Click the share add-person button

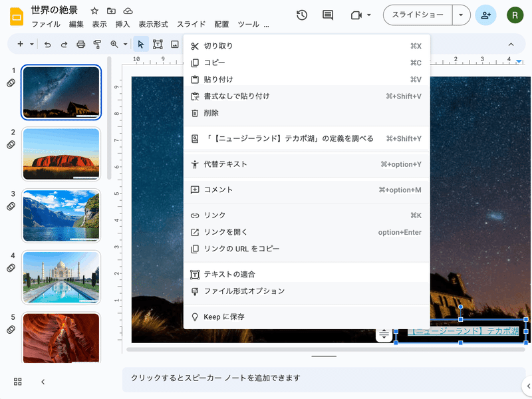click(x=485, y=15)
